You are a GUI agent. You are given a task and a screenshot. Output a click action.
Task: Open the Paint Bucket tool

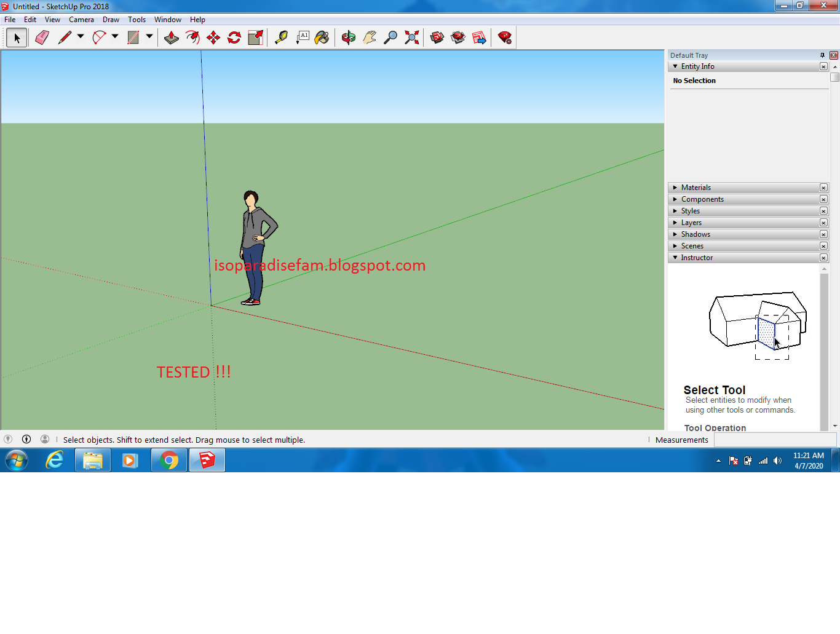pyautogui.click(x=322, y=38)
